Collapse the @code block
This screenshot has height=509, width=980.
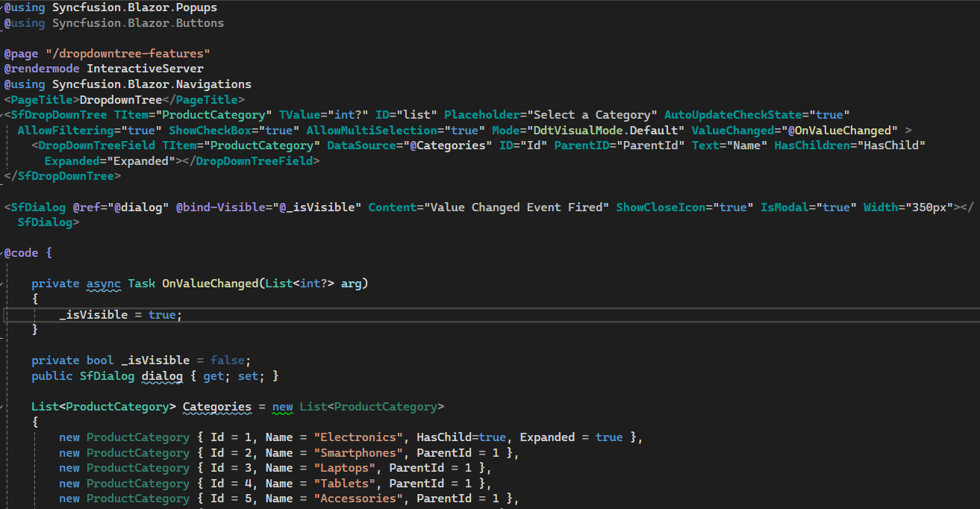click(x=2, y=253)
